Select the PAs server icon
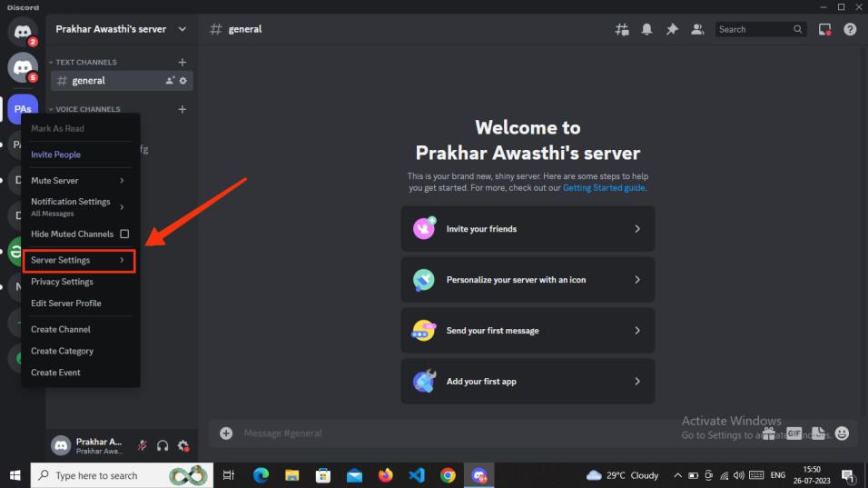 [22, 108]
